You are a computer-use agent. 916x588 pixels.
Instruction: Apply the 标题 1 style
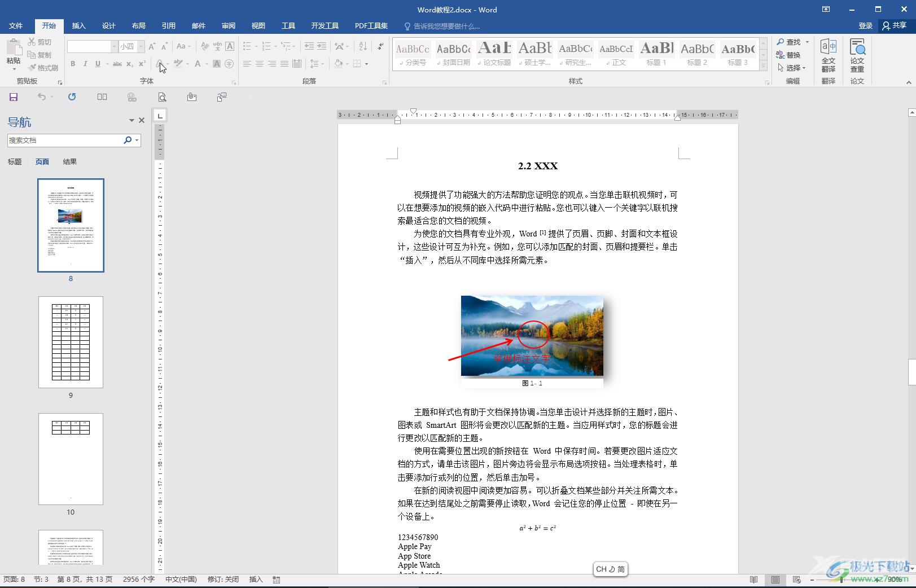point(657,54)
